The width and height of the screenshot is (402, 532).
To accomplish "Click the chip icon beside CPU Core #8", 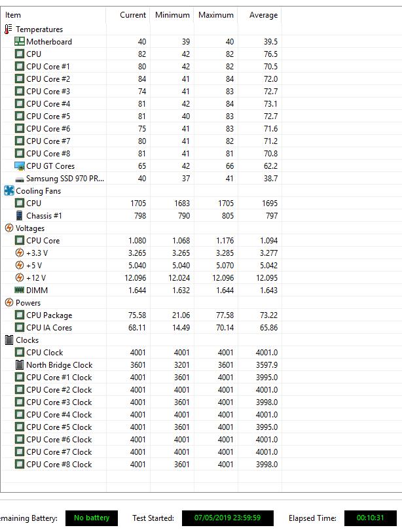I will (x=20, y=153).
